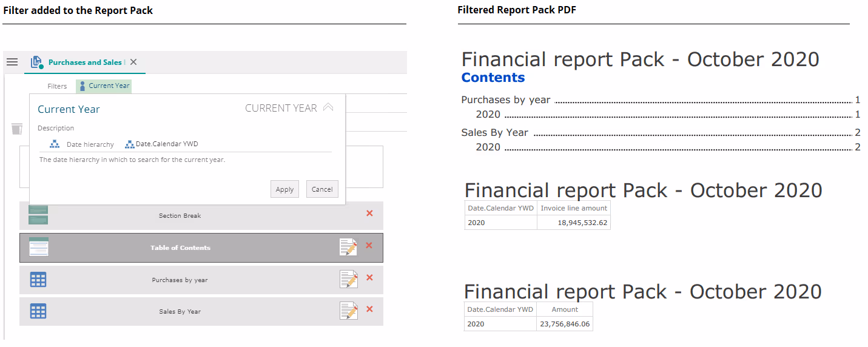Cancel the Current Year filter dialog
The height and width of the screenshot is (347, 868).
tap(322, 189)
